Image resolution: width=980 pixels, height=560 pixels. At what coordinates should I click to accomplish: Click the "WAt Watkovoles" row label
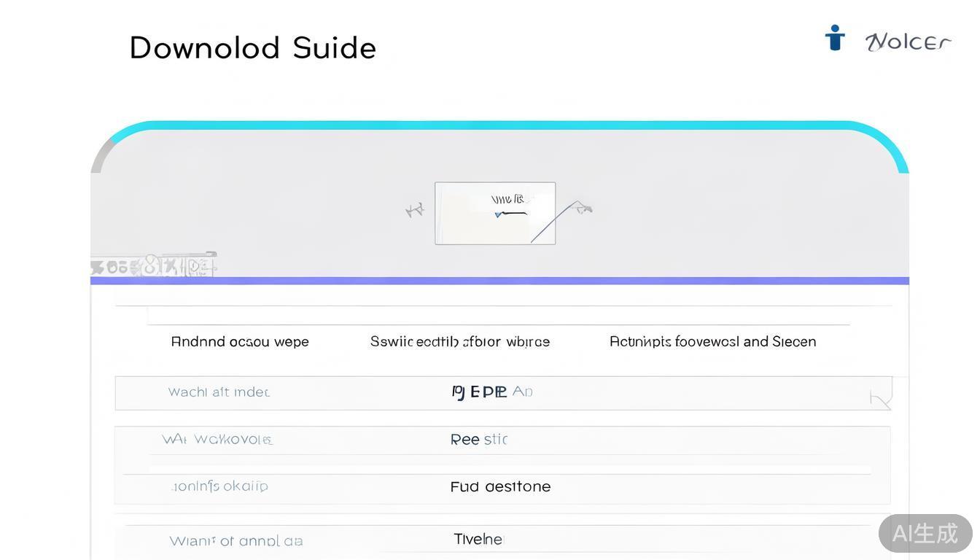point(217,440)
